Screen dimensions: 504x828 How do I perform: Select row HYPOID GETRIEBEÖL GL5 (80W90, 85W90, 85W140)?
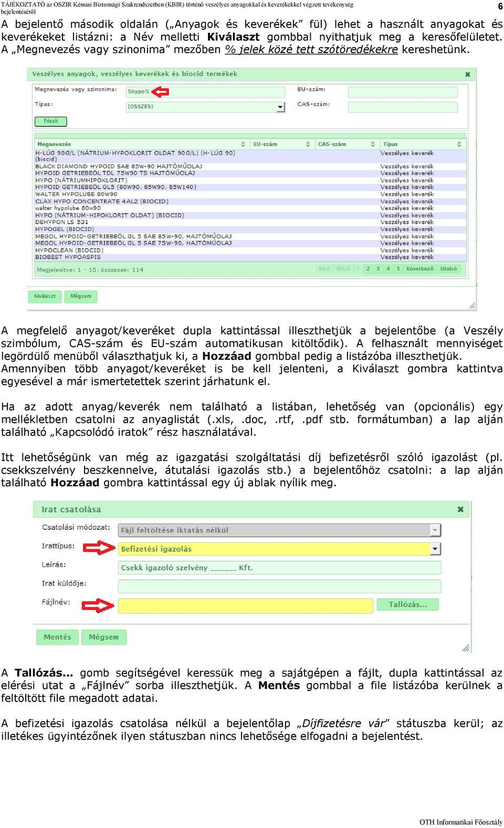pos(250,187)
